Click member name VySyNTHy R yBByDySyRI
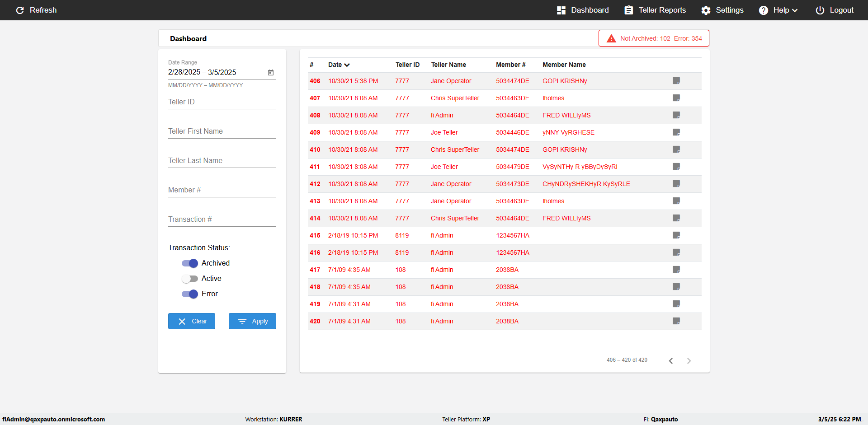Viewport: 868px width, 425px height. pos(580,167)
